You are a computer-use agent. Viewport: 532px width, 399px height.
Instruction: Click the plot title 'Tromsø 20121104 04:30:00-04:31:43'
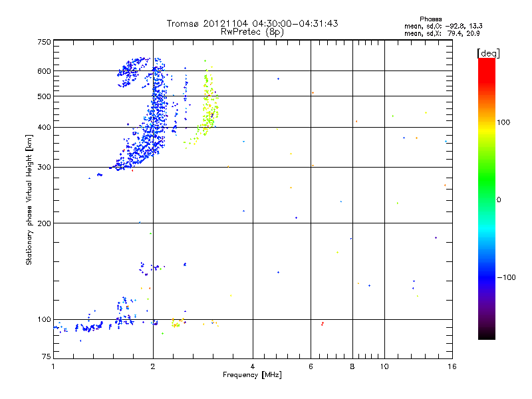(x=252, y=23)
